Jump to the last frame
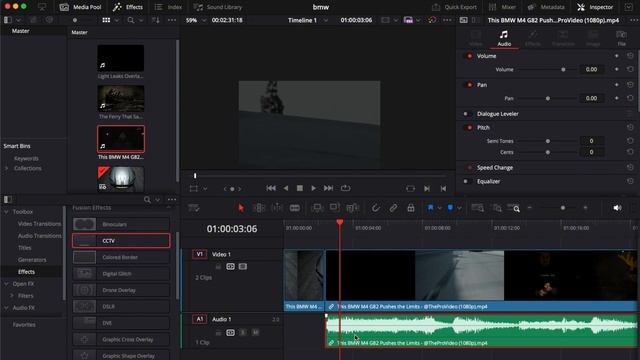This screenshot has width=640, height=360. [328, 188]
